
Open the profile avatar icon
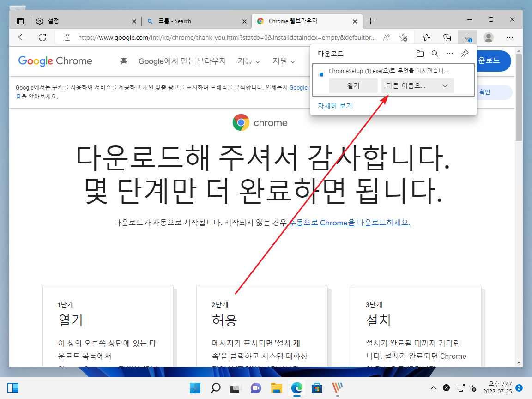489,37
